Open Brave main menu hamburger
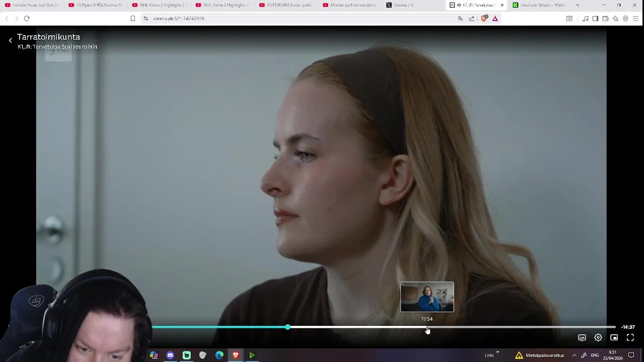 click(x=635, y=19)
